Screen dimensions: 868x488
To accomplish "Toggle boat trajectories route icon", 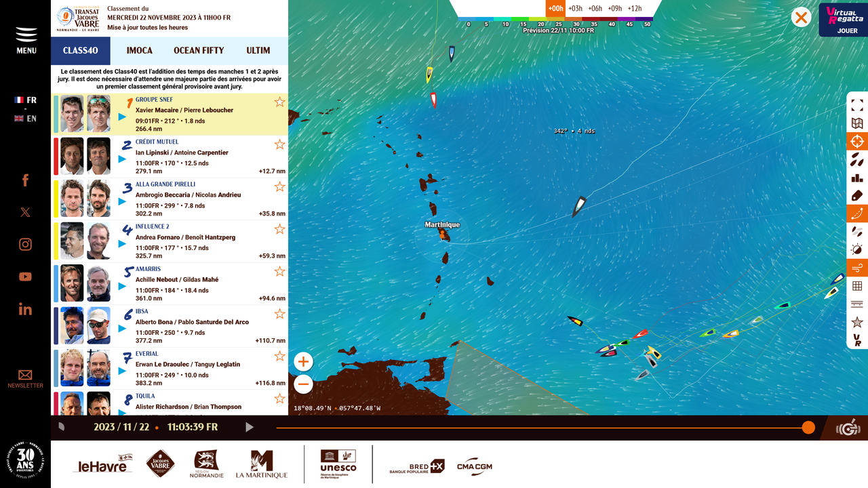I will 857,213.
